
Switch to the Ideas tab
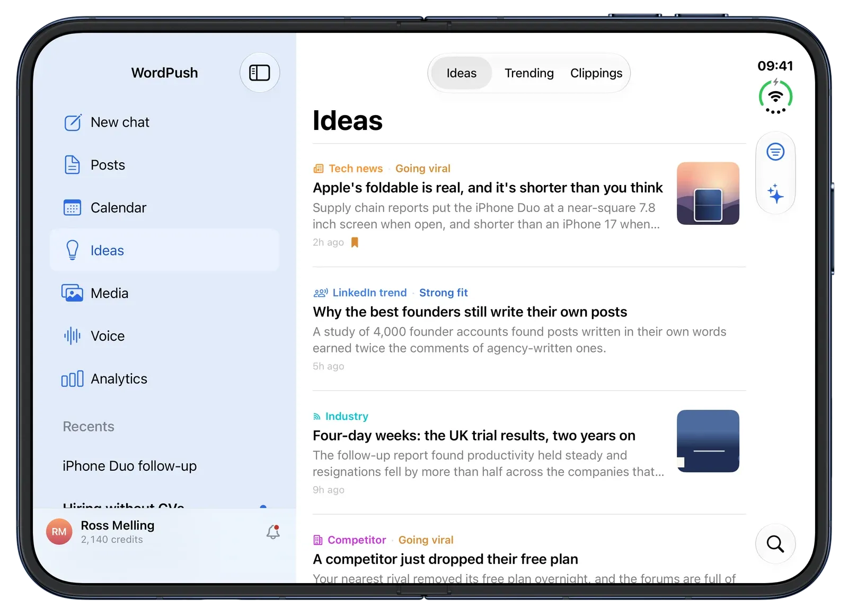click(462, 73)
